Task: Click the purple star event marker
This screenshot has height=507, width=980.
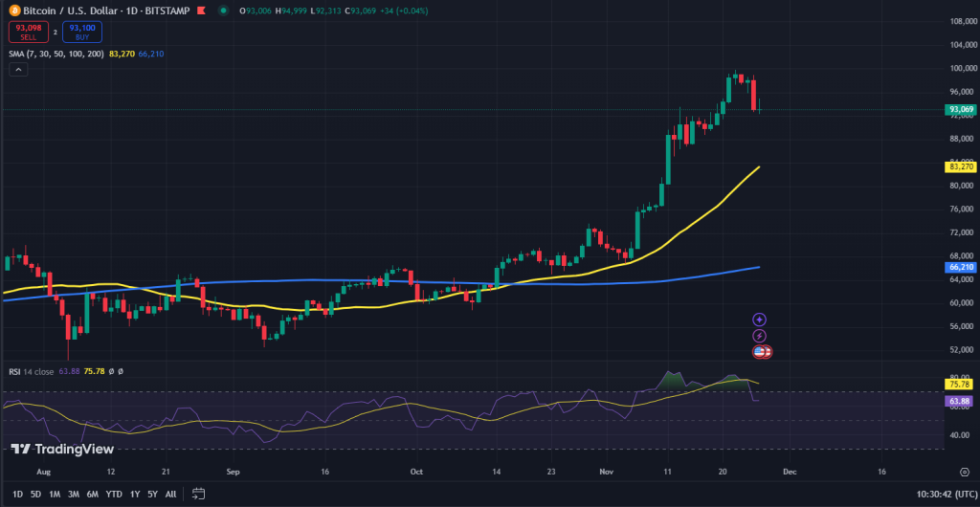Action: tap(759, 320)
